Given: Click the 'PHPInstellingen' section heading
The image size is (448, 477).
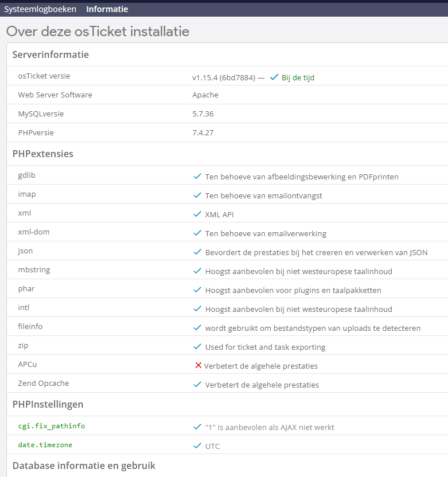Looking at the screenshot, I should (48, 404).
